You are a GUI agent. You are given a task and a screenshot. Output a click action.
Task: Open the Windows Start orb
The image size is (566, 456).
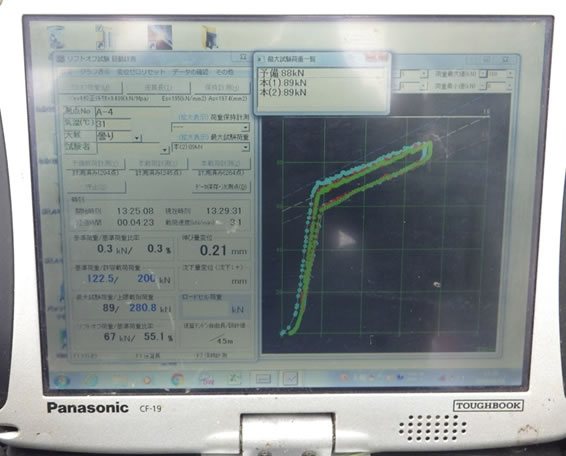click(x=61, y=381)
